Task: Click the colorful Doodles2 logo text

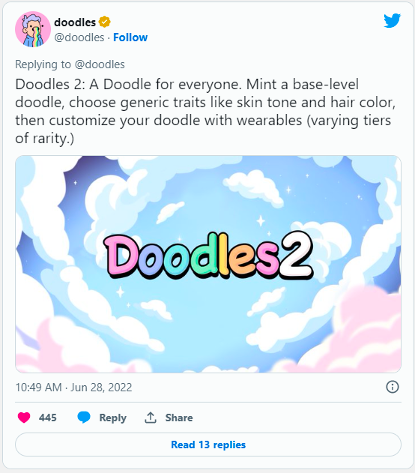Action: pos(209,256)
